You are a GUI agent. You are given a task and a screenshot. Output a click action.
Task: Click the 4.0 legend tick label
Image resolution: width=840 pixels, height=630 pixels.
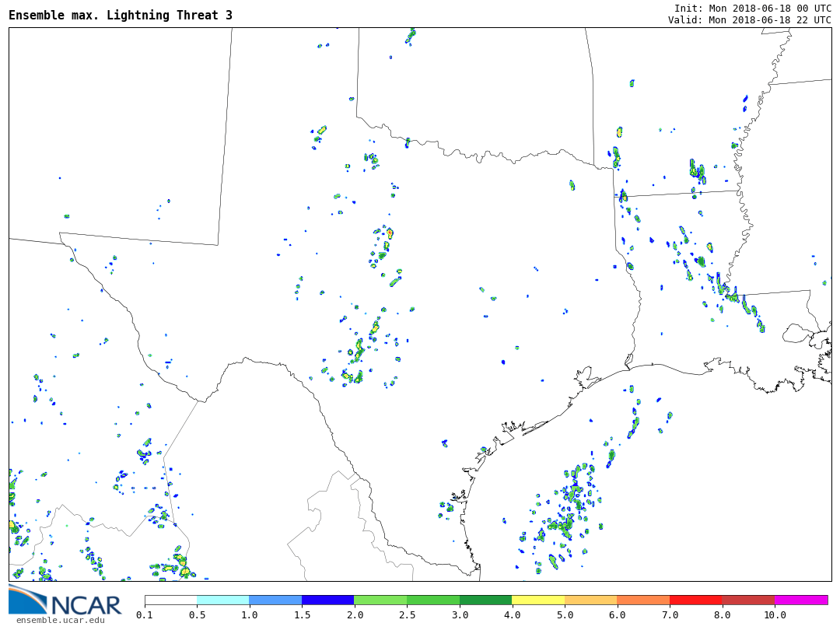coord(512,615)
